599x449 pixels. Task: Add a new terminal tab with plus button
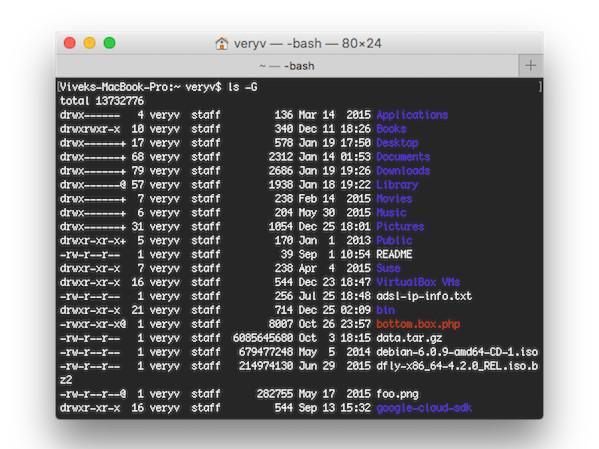[530, 66]
